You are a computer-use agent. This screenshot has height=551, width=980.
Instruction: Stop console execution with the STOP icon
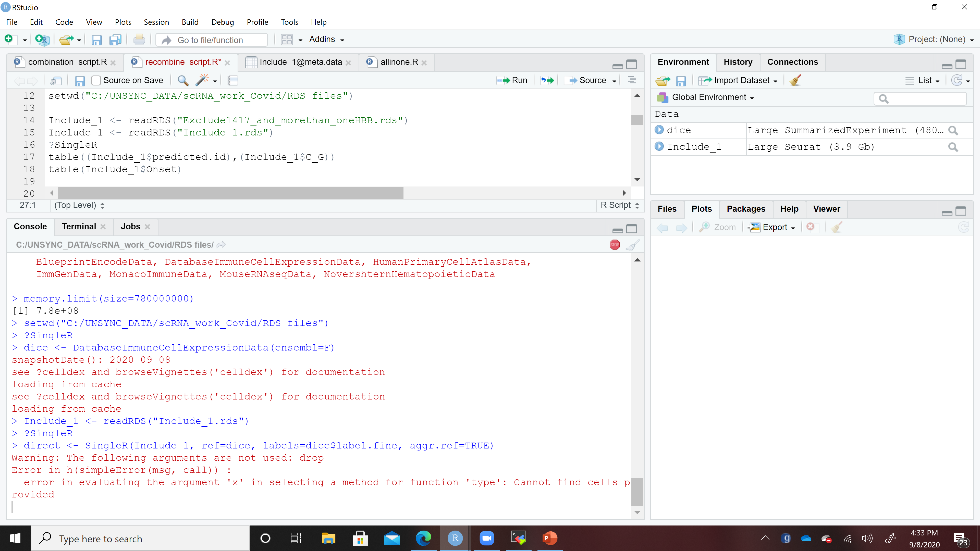pos(615,245)
